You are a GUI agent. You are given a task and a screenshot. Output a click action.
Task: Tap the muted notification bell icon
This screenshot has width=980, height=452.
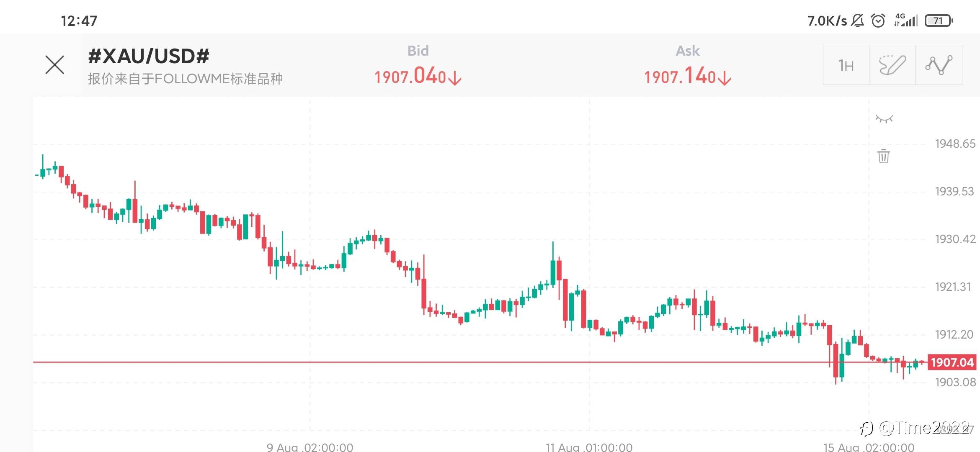858,21
